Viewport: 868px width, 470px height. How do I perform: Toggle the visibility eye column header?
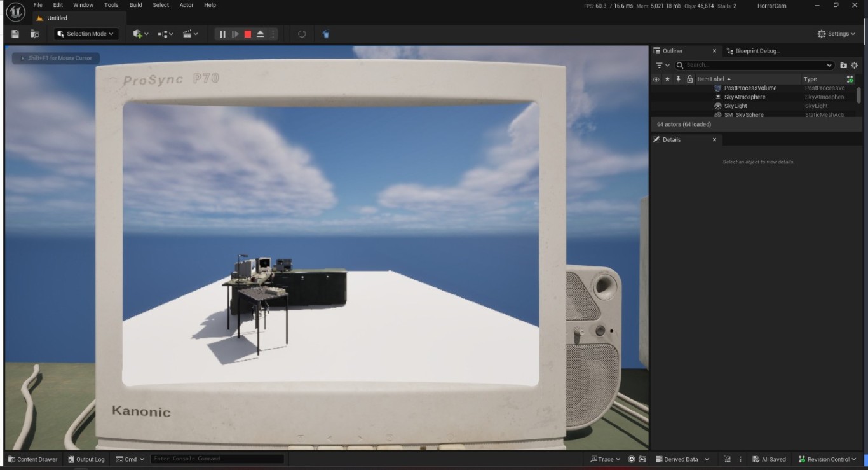point(656,79)
